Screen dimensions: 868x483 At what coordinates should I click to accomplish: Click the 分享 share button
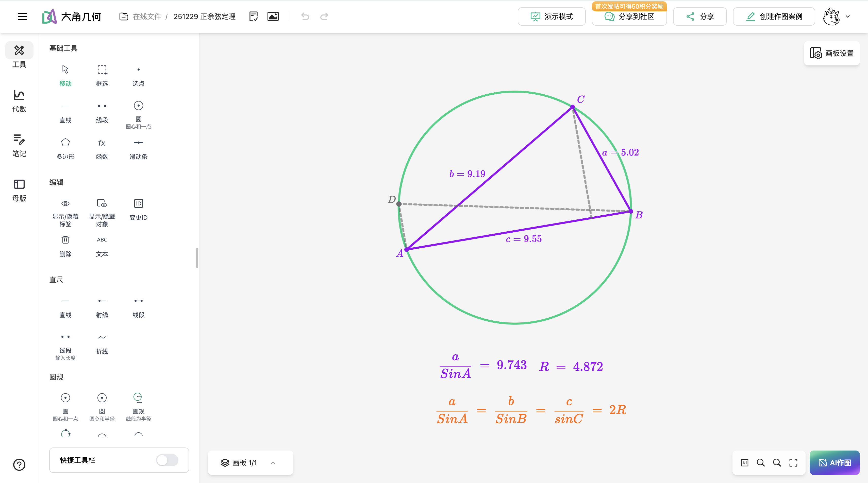(700, 16)
